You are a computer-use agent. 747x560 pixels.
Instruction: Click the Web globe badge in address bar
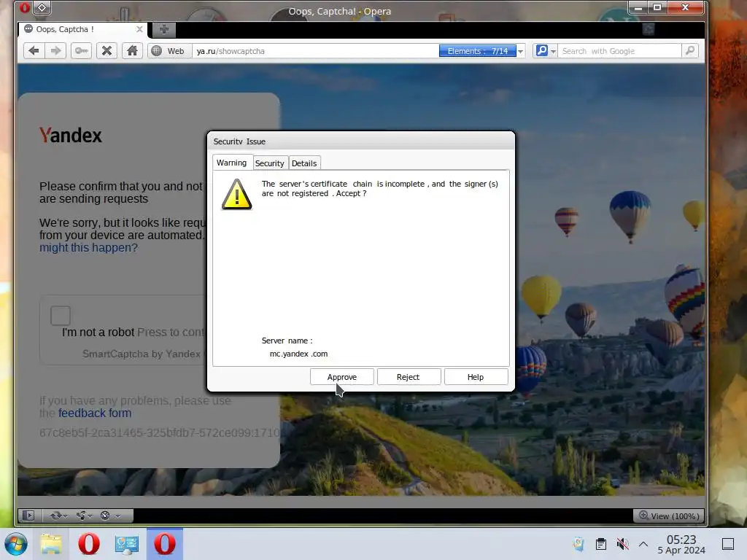click(169, 51)
